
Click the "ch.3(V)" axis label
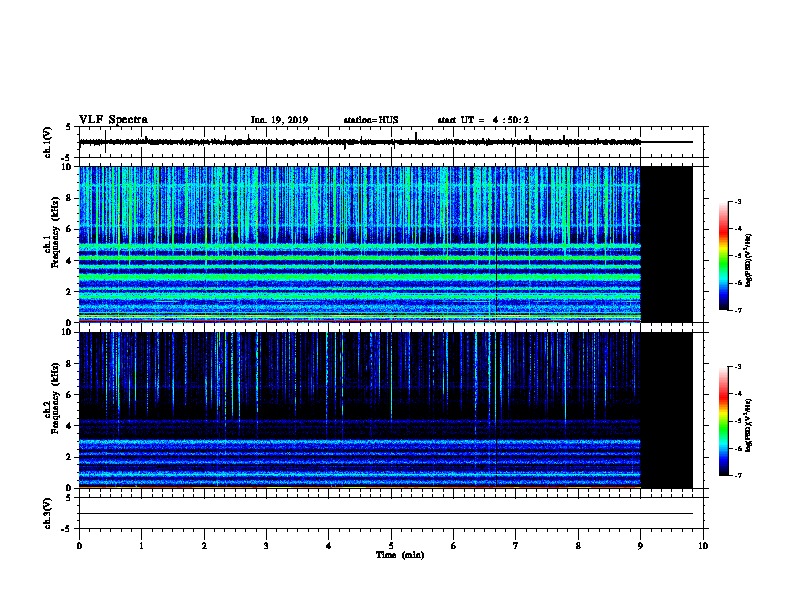[x=48, y=513]
